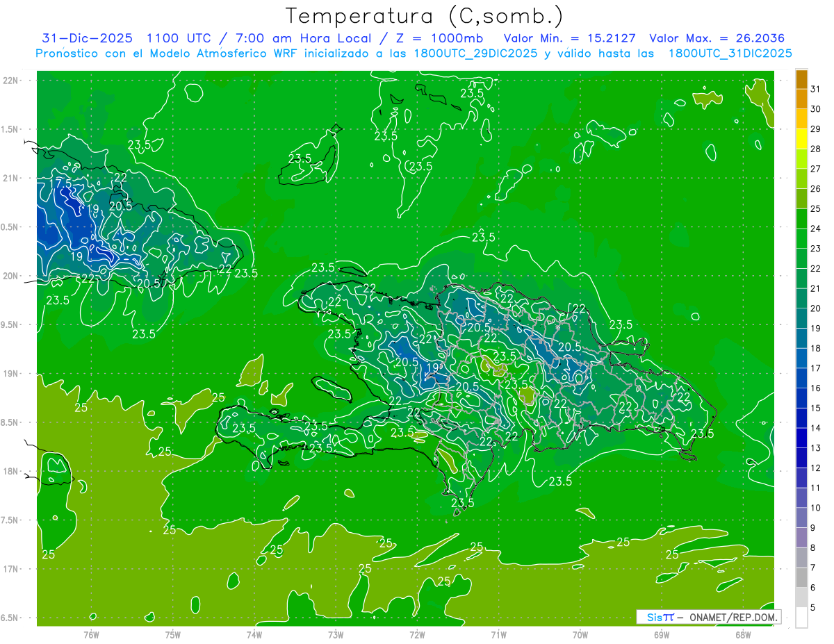Click the "70W" longitude axis label

tap(580, 635)
